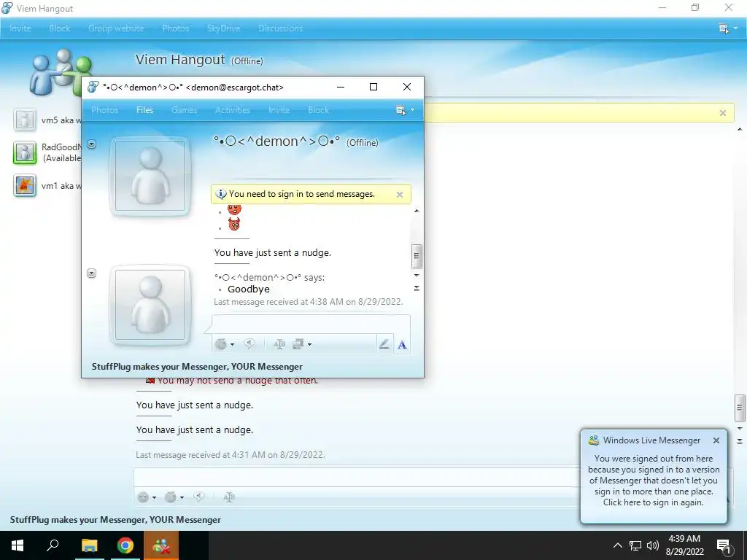Click Block in Viem Hangout toolbar
Screen dimensions: 747x560
[x=60, y=28]
